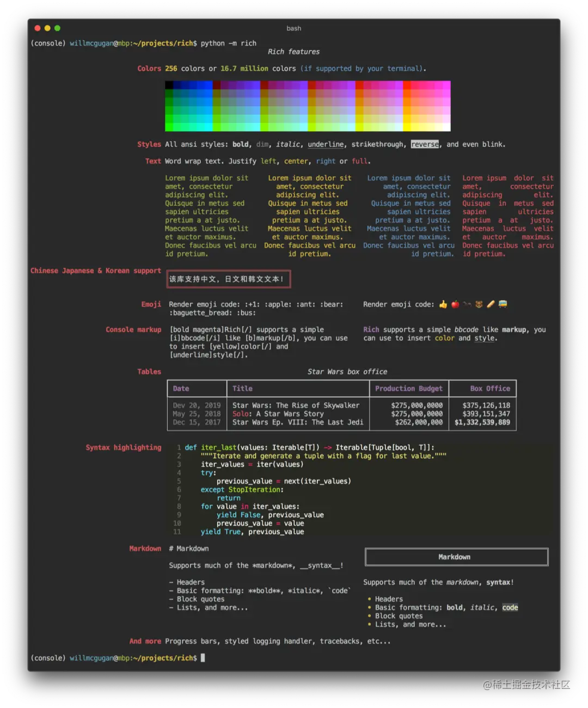Click the red 'Markdown' section label
The height and width of the screenshot is (708, 588).
pyautogui.click(x=145, y=549)
